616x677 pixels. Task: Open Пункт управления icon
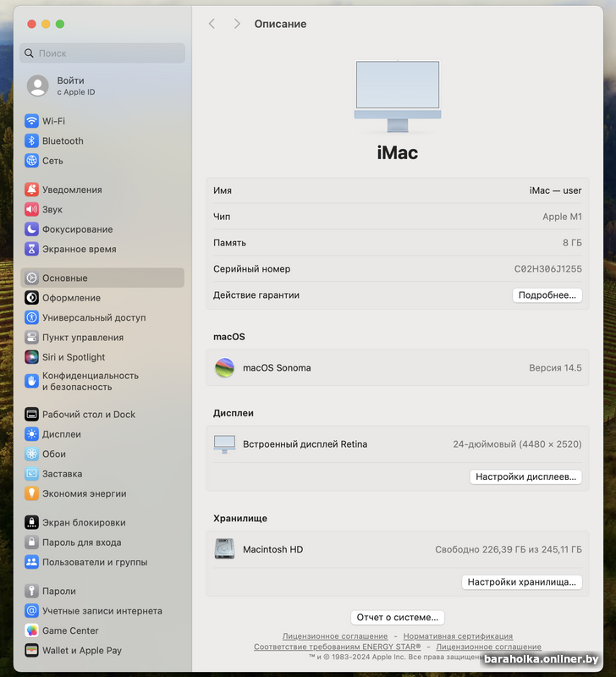[x=31, y=337]
